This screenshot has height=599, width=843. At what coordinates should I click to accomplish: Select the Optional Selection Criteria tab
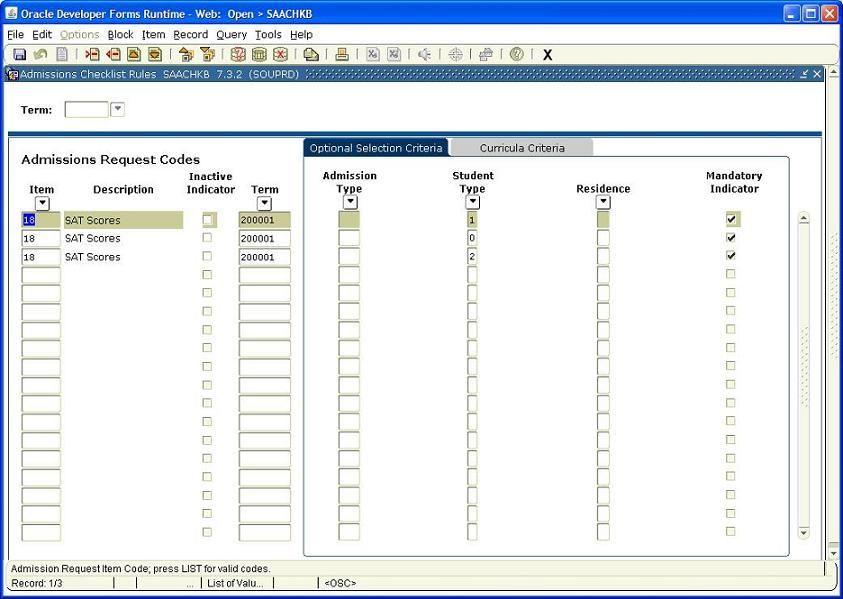[376, 148]
